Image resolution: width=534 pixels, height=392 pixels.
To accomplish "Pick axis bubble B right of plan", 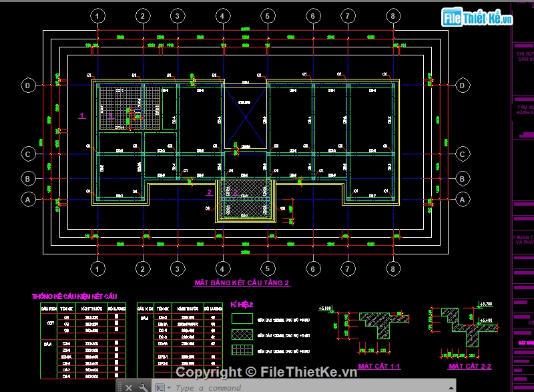I will point(462,179).
